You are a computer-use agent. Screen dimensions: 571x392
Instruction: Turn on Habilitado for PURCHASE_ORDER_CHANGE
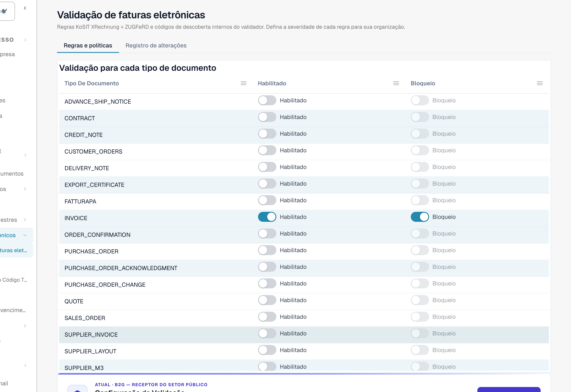267,283
